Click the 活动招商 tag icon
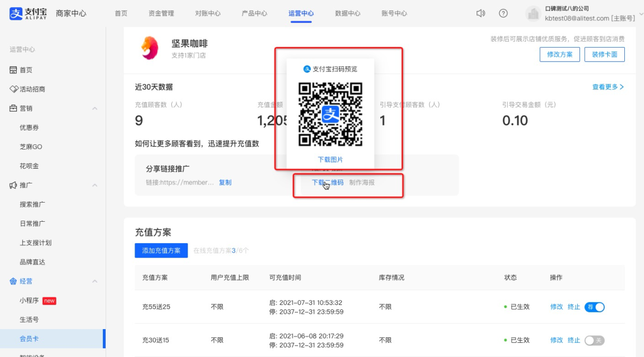Screen dimensions: 644x357 (14, 89)
